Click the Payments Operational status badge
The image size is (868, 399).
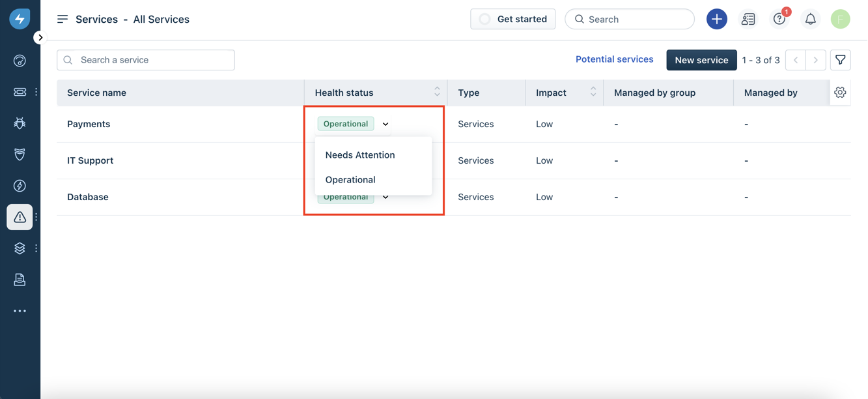point(346,124)
